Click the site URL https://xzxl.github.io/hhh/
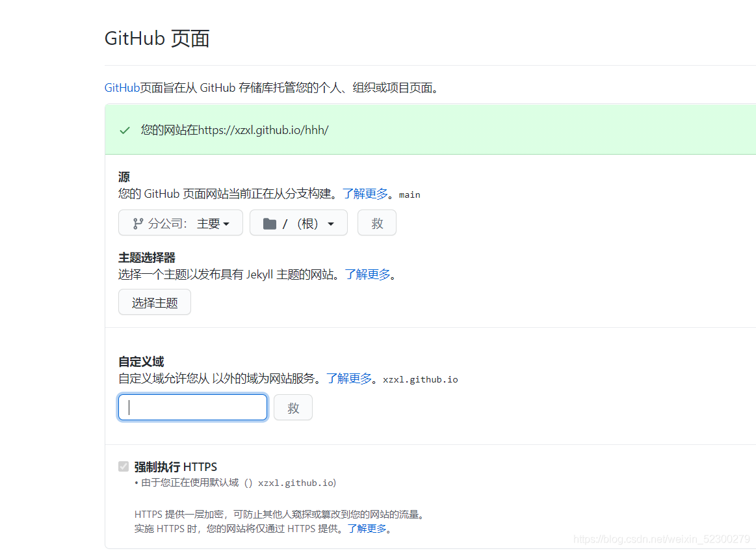 click(263, 130)
